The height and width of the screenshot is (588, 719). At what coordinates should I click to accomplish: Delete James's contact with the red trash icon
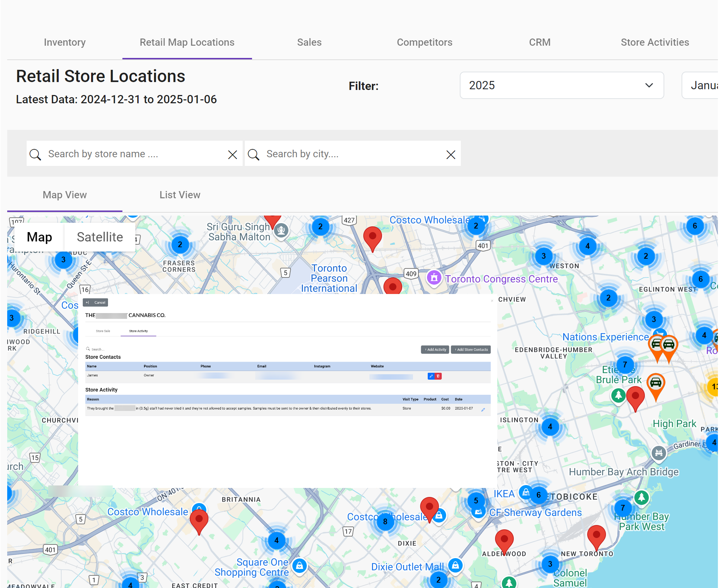pyautogui.click(x=438, y=376)
